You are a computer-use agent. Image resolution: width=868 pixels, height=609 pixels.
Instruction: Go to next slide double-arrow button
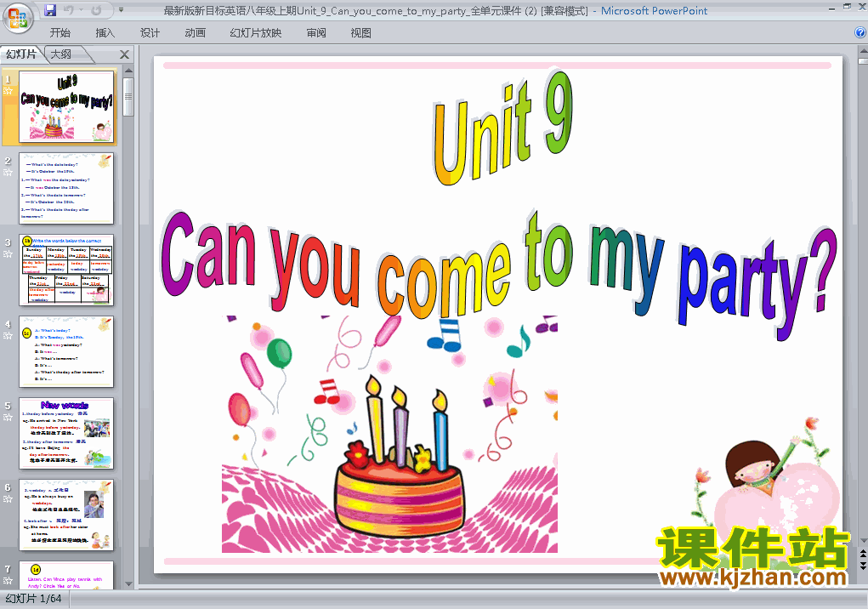coord(863,566)
